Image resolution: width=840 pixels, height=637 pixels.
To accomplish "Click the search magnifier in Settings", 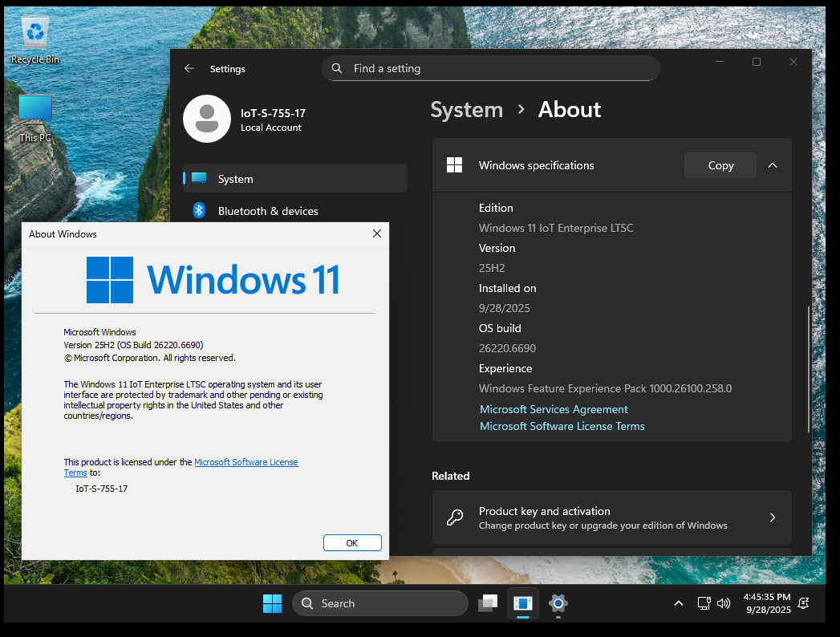I will coord(337,68).
